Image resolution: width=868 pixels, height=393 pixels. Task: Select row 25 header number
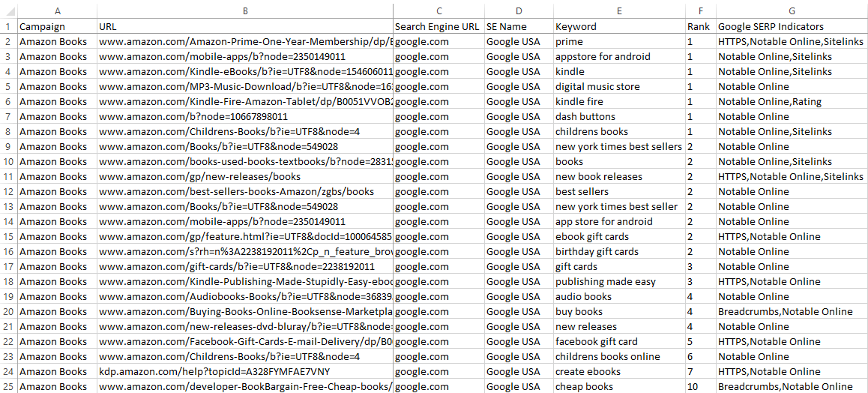pos(9,385)
